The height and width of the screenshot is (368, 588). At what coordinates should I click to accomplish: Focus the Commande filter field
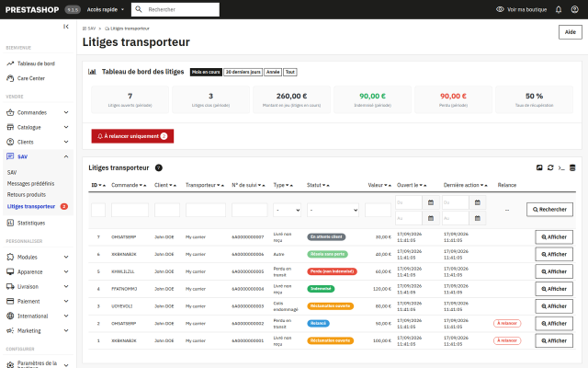click(x=130, y=210)
